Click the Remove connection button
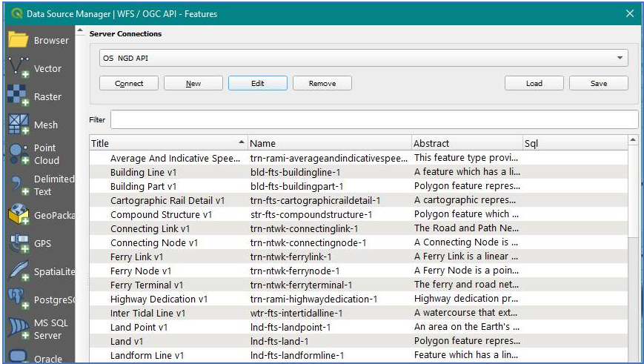Screen dimensions: 644x364 (322, 83)
